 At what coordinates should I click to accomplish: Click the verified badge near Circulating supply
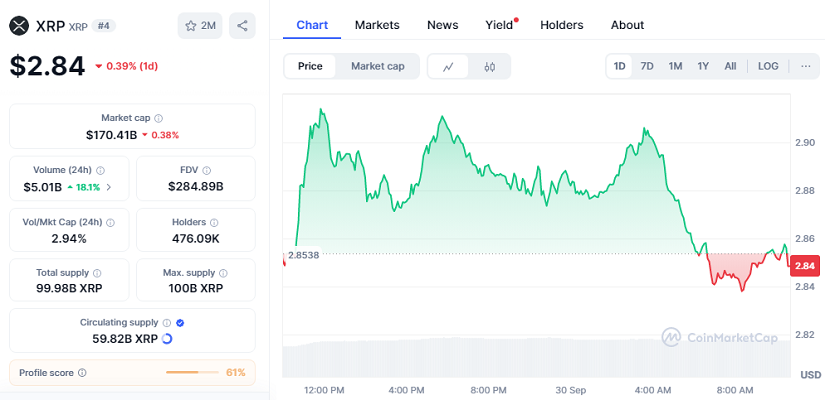[x=180, y=323]
